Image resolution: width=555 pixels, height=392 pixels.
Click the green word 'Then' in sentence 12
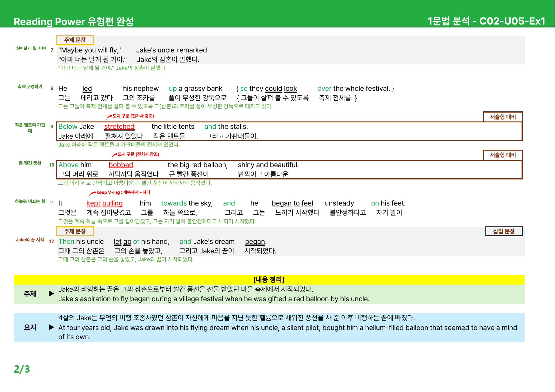click(x=66, y=242)
